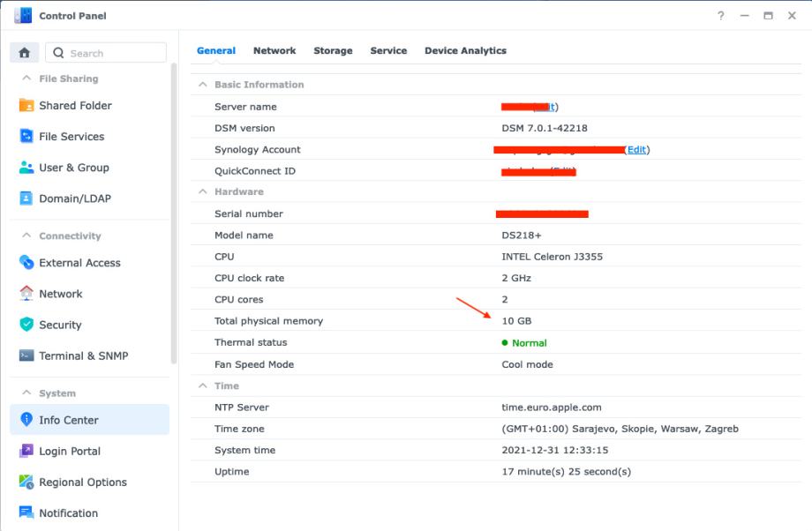Screen dimensions: 812x531
Task: Open User & Group icon
Action: 26,168
